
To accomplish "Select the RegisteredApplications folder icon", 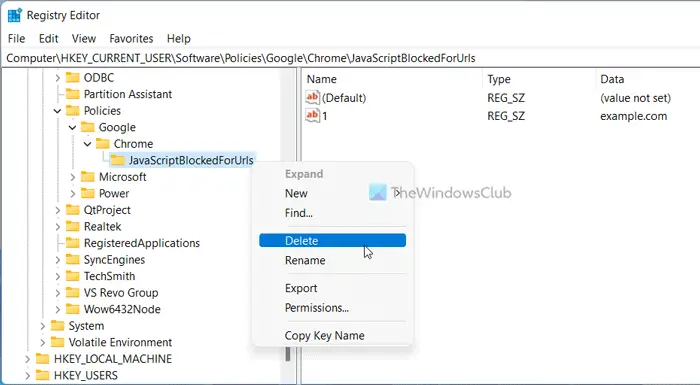I will [x=72, y=243].
